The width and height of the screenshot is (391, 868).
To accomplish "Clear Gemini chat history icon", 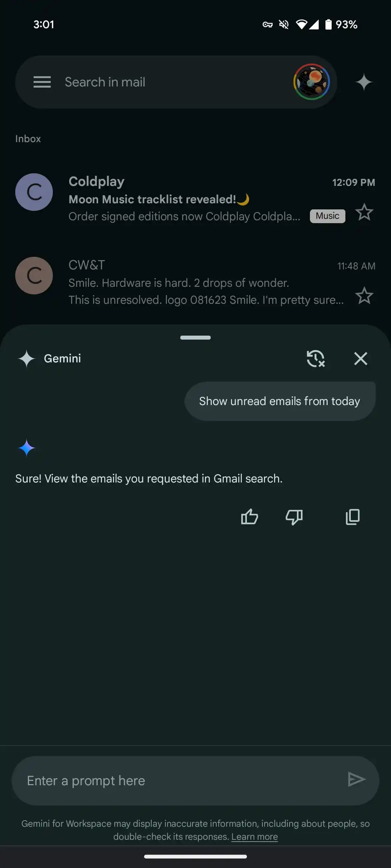I will click(316, 358).
